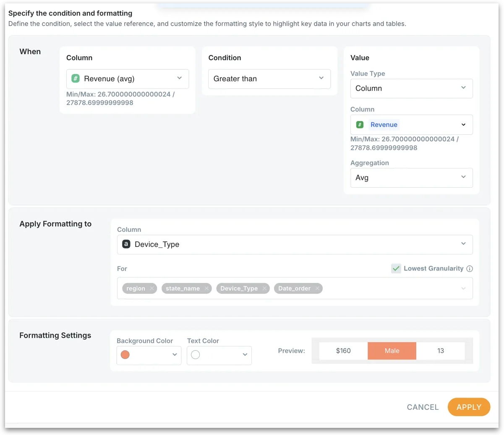Open the white Text Color picker

[219, 355]
